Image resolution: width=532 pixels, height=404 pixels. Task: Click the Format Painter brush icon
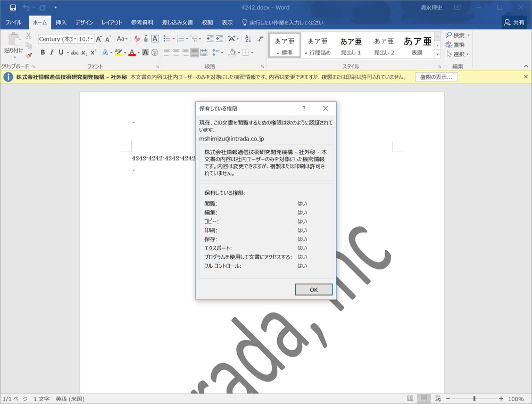coord(29,56)
